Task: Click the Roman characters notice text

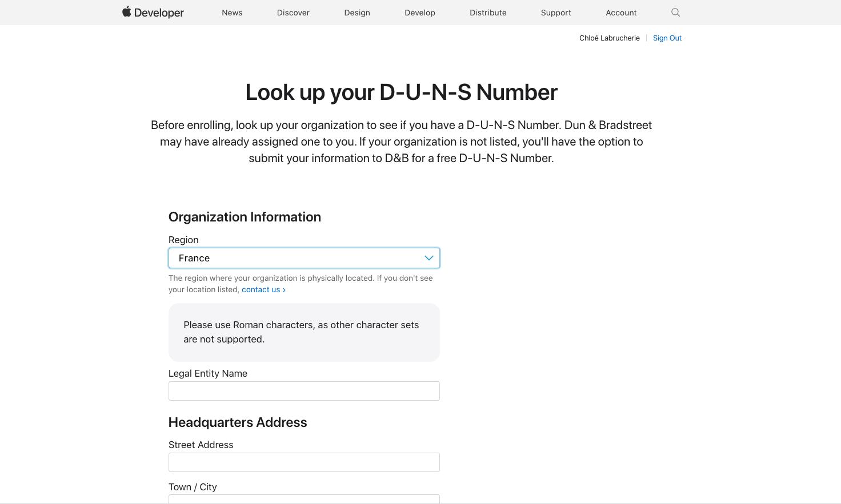Action: click(x=301, y=332)
